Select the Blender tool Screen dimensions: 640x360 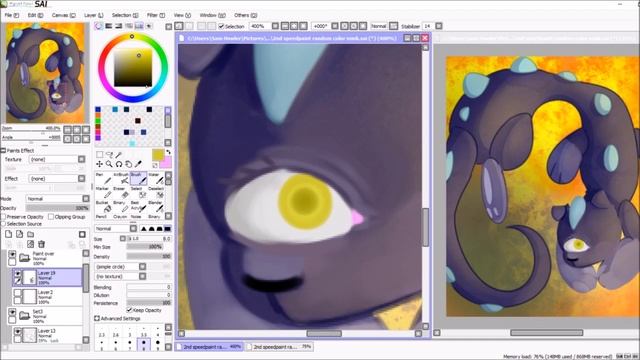(x=156, y=206)
